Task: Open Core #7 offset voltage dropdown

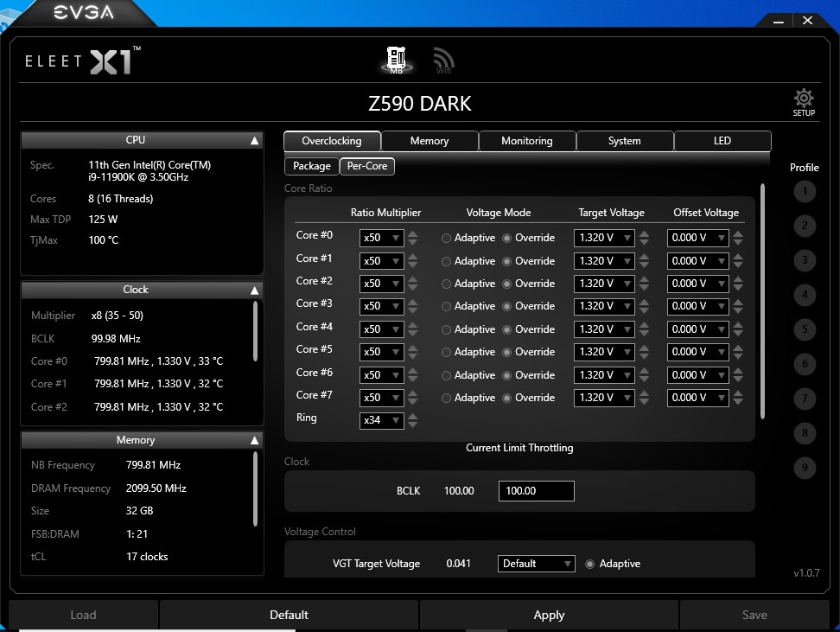Action: point(697,398)
